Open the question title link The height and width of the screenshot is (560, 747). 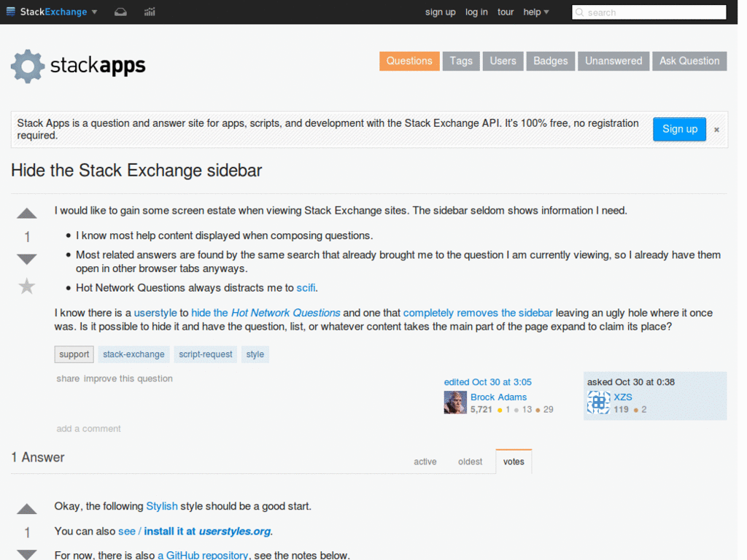coord(136,171)
